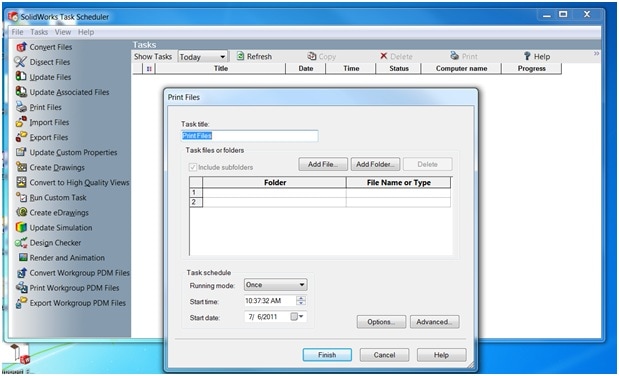Click the Create Drawings sidebar icon
The image size is (619, 376).
pyautogui.click(x=21, y=167)
